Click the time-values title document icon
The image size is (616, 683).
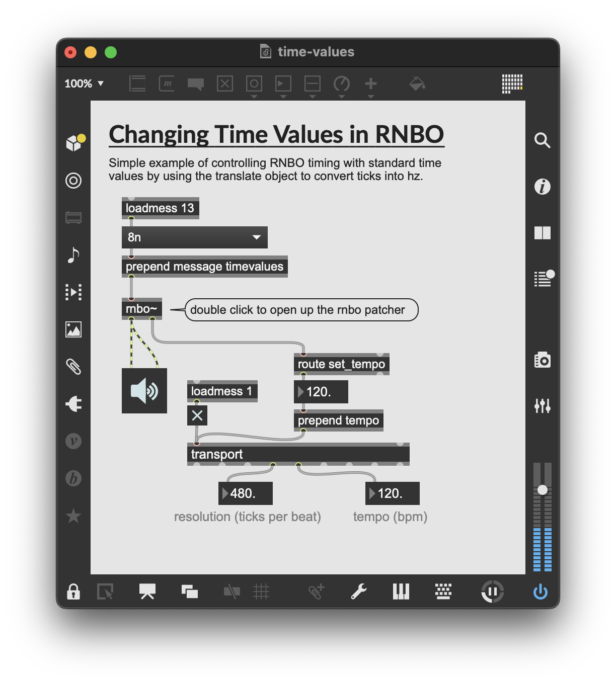(265, 51)
